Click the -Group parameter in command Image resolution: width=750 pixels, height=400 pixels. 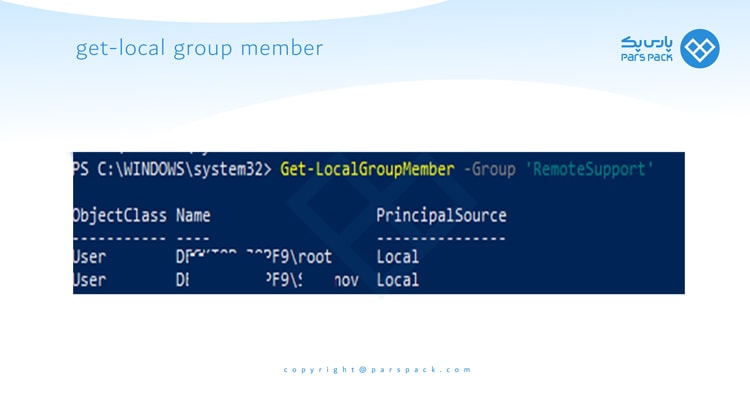tap(490, 170)
